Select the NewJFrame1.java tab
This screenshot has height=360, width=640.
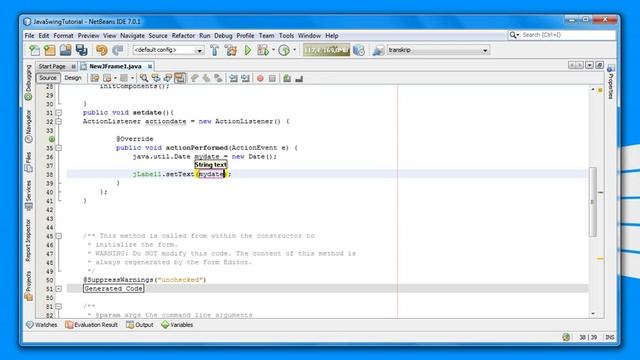[x=115, y=66]
